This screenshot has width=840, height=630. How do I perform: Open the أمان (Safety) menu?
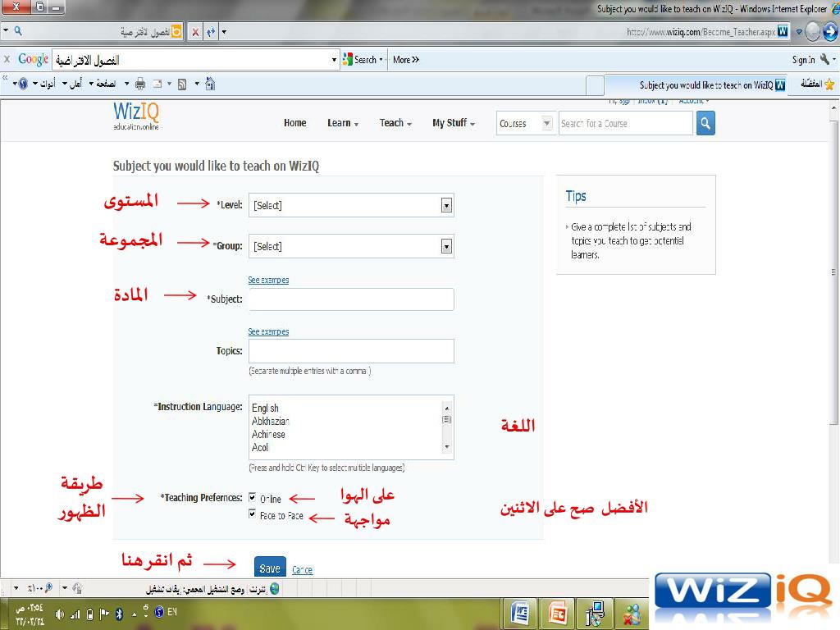72,84
